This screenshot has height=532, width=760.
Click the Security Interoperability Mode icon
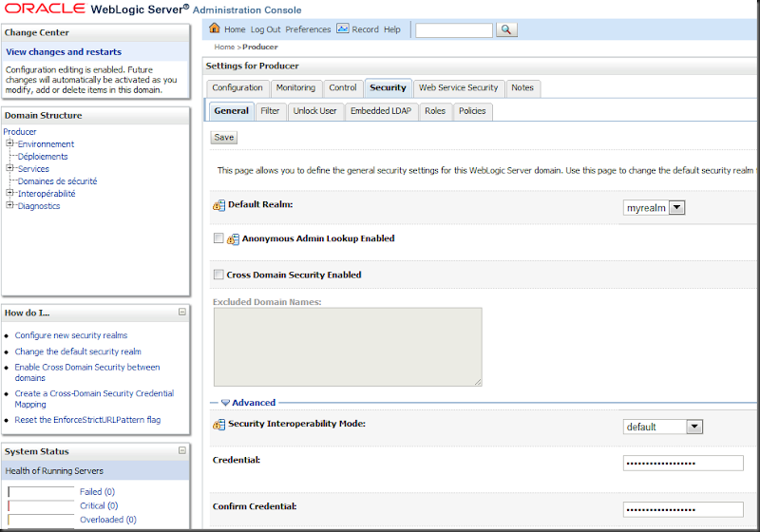click(219, 425)
